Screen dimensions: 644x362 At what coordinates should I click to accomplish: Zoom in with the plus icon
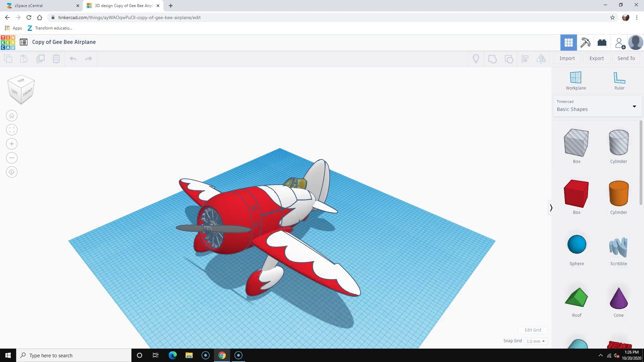[x=12, y=144]
